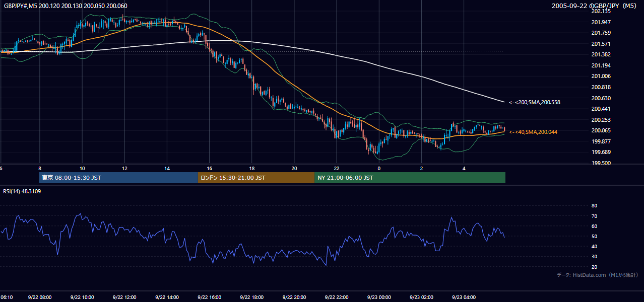
Task: Click price axis value 201.006
Action: 601,76
